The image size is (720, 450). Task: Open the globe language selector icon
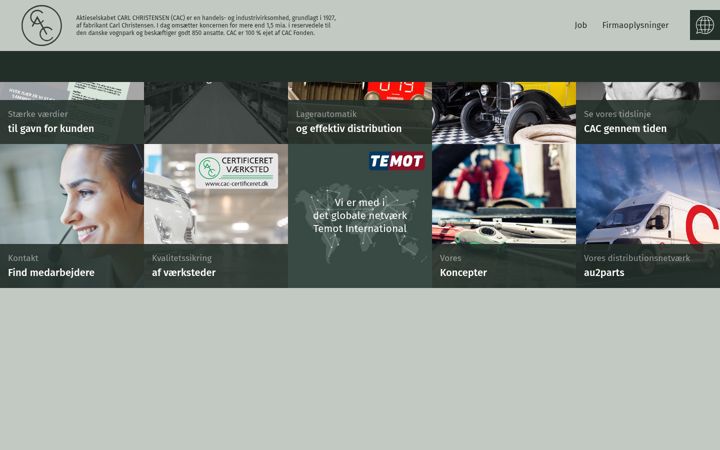[x=704, y=25]
